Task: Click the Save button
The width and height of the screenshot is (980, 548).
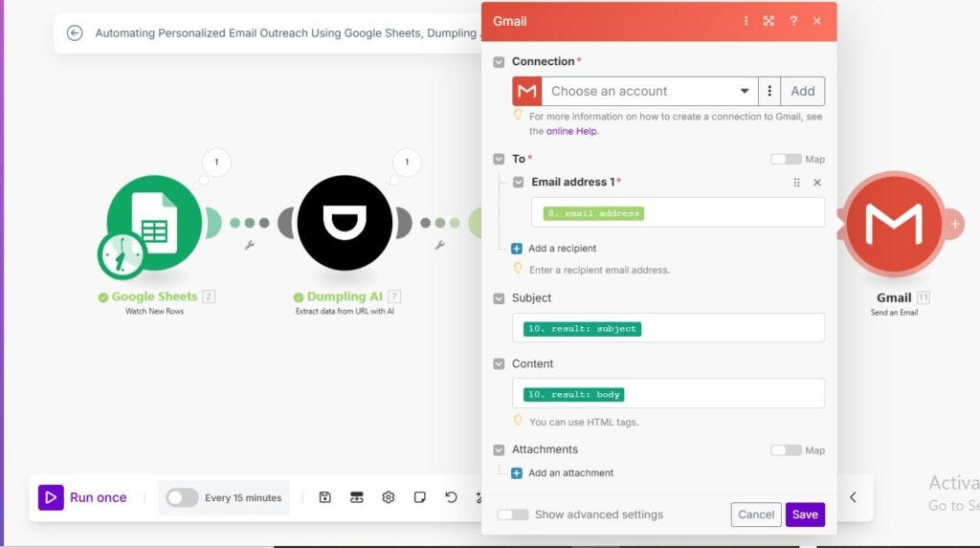Action: point(805,515)
